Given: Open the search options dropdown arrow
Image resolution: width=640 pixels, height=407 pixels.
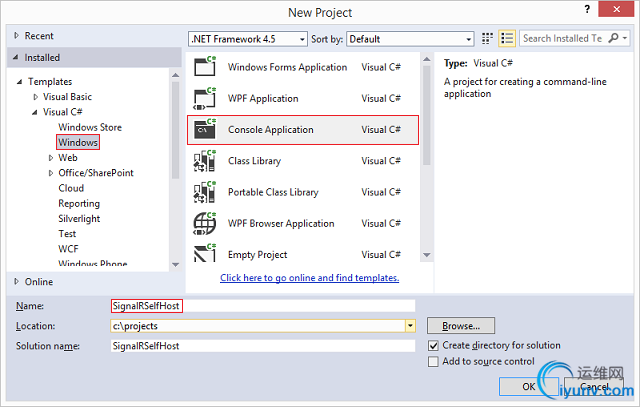Looking at the screenshot, I should point(624,38).
